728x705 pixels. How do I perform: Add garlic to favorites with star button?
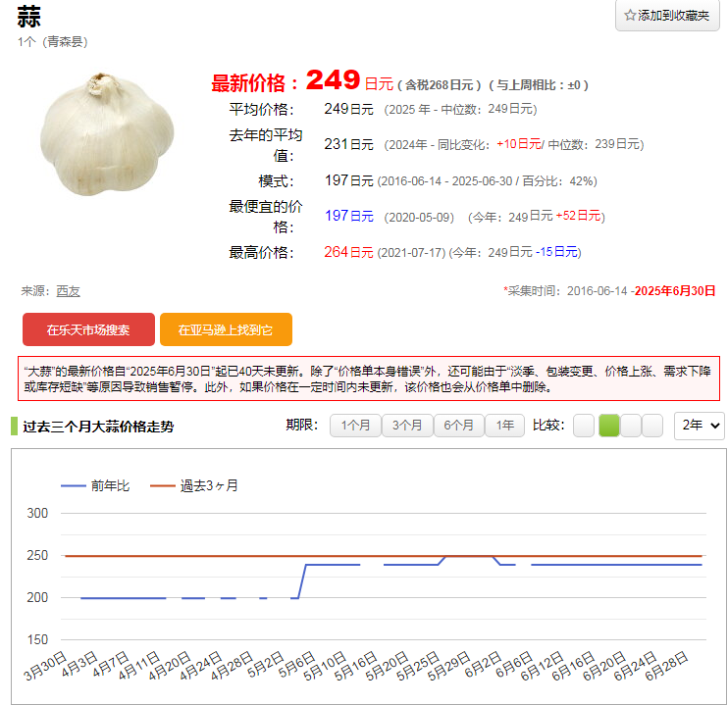pyautogui.click(x=667, y=16)
